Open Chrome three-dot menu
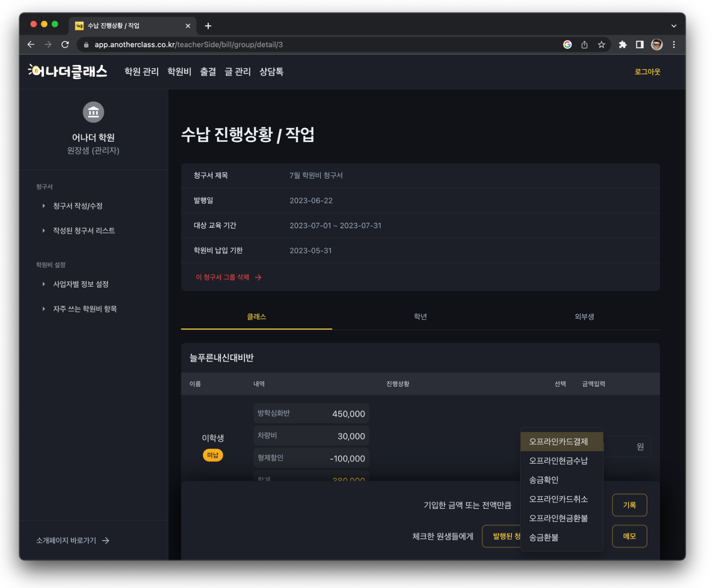Screen dimensions: 721x588 click(x=674, y=44)
